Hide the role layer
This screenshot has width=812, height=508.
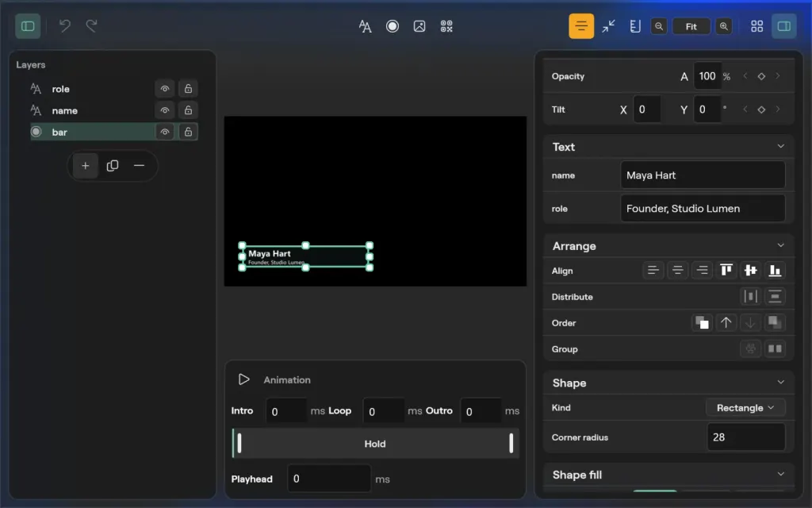[x=165, y=89]
